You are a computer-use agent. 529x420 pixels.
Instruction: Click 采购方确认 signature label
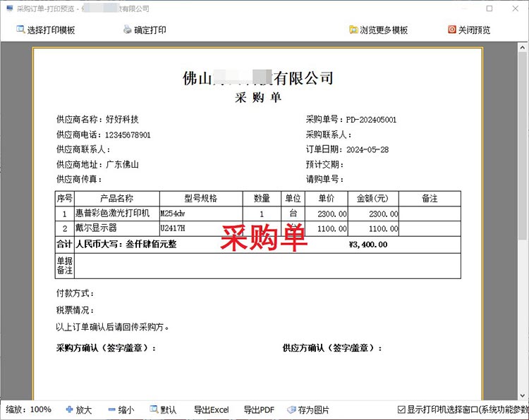tap(106, 348)
